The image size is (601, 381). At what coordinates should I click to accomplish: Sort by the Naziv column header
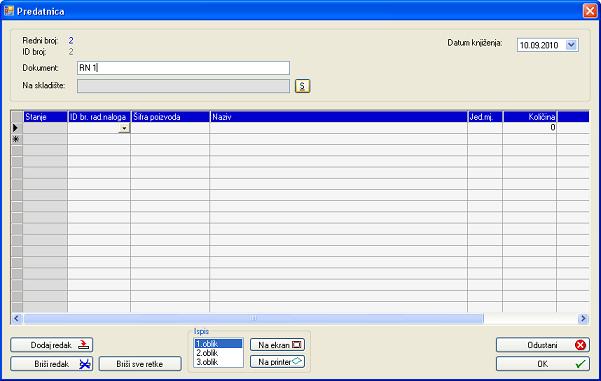(338, 117)
